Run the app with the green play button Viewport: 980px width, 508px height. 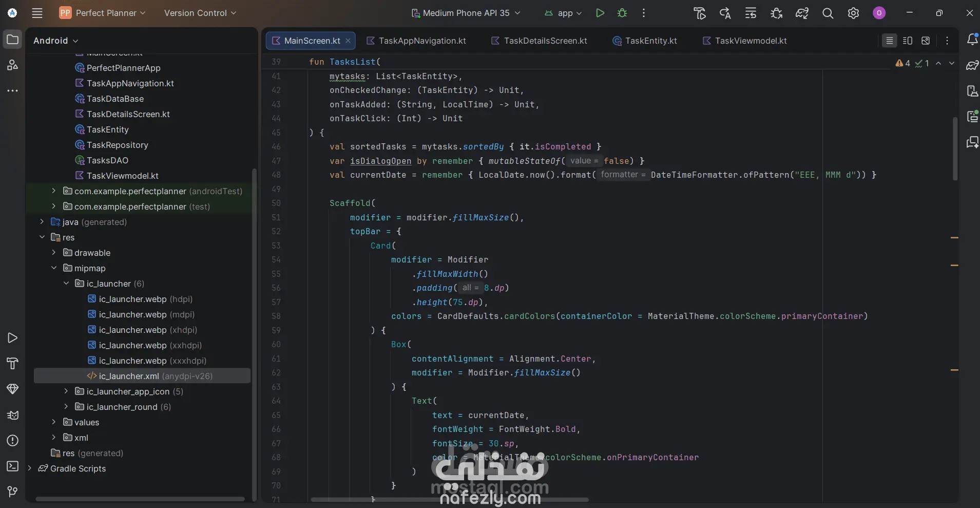pos(600,13)
